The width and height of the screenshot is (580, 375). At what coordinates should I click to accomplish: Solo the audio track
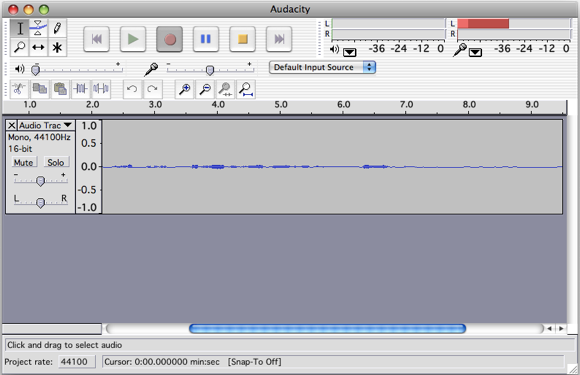[55, 162]
